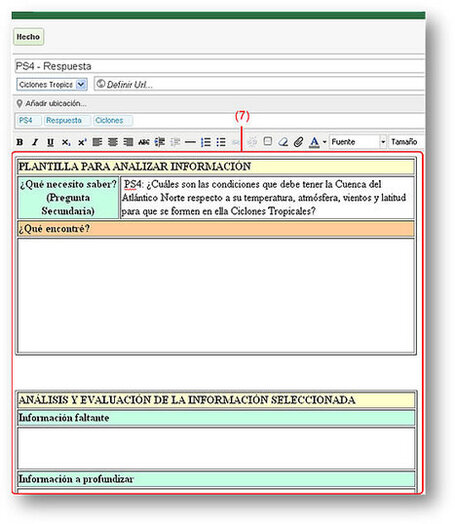Viewport: 455px width, 524px height.
Task: Open the Tamaño size dropdown
Action: [407, 142]
